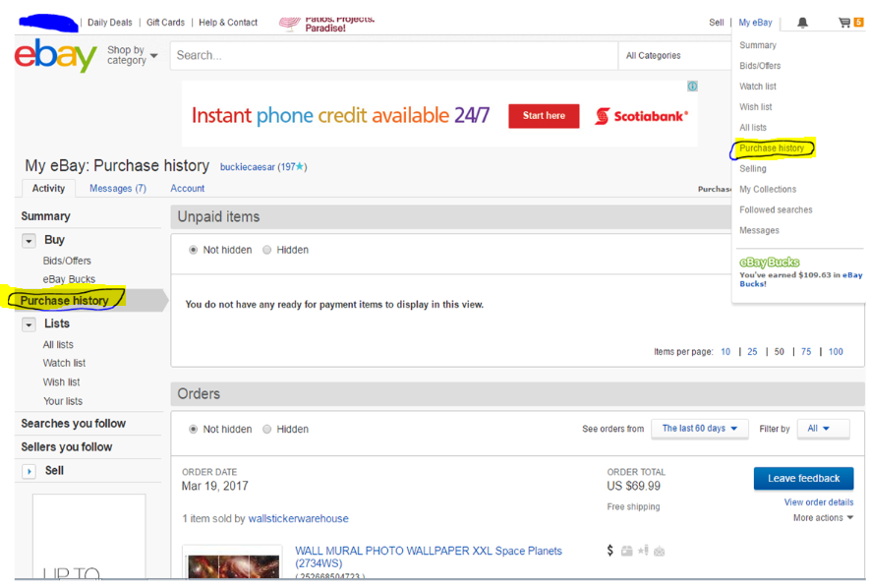Open Gift Cards link
This screenshot has width=870, height=588.
coord(165,23)
